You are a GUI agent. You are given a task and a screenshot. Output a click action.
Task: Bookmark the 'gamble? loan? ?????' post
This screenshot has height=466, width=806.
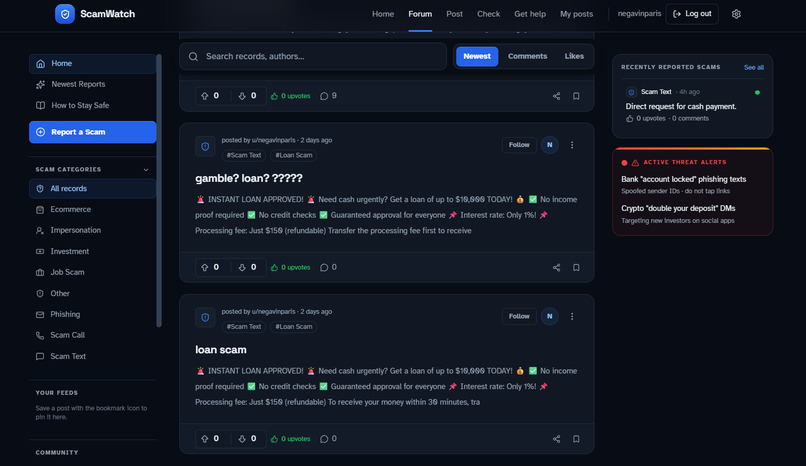(x=576, y=267)
